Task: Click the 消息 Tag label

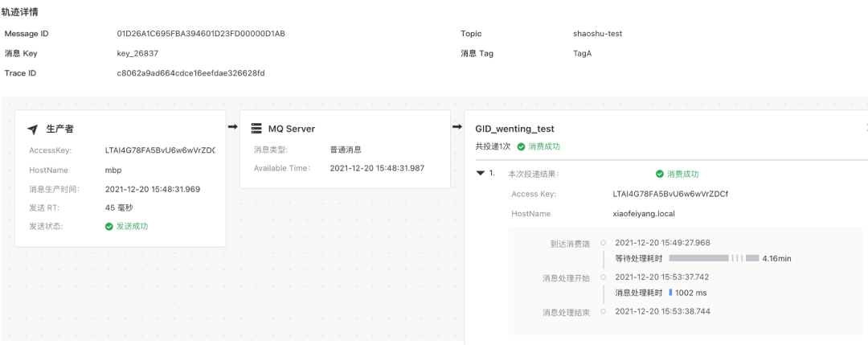Action: pos(477,54)
